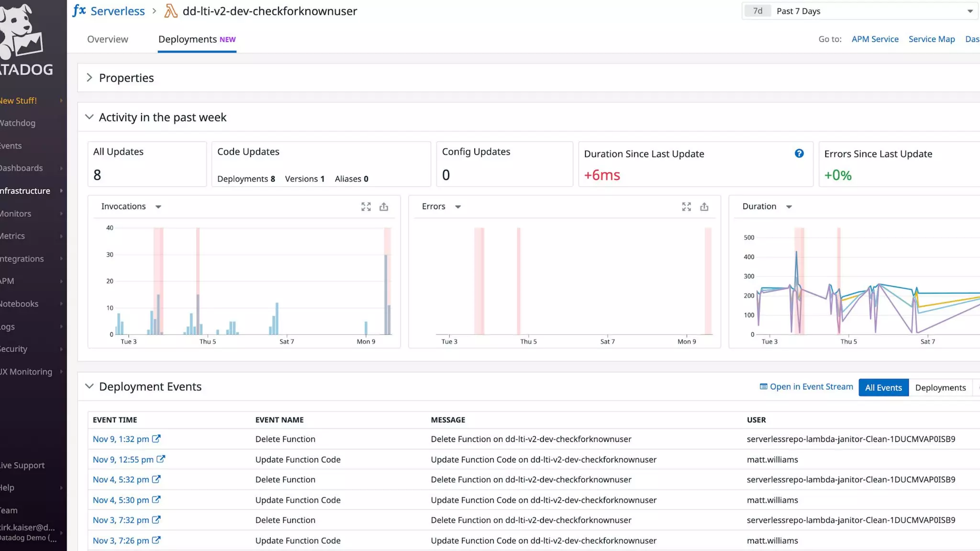980x551 pixels.
Task: Select the All Events filter button
Action: [883, 387]
